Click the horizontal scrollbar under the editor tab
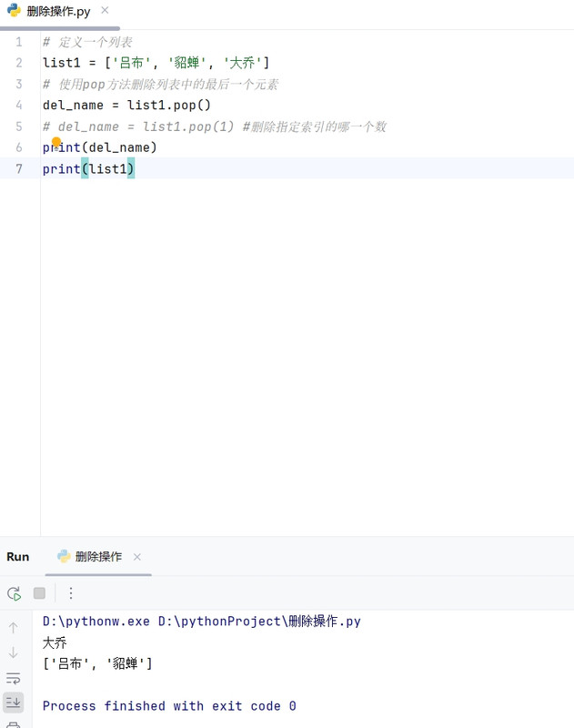Viewport: 574px width, 728px height. 60,28
